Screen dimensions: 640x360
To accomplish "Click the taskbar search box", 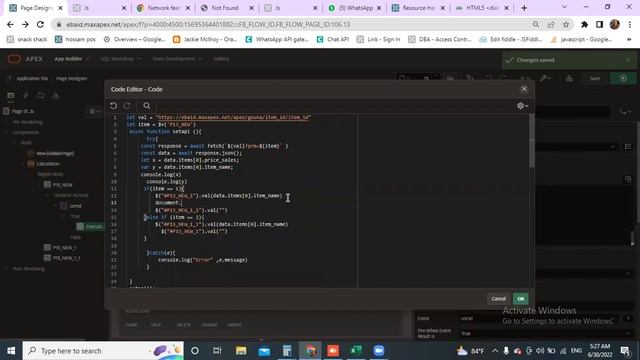I will [x=103, y=351].
